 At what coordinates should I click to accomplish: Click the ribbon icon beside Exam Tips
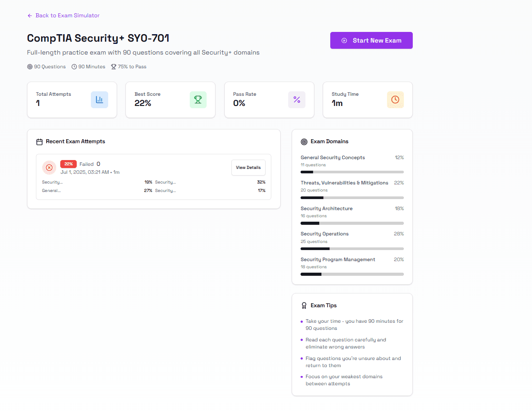pyautogui.click(x=304, y=305)
